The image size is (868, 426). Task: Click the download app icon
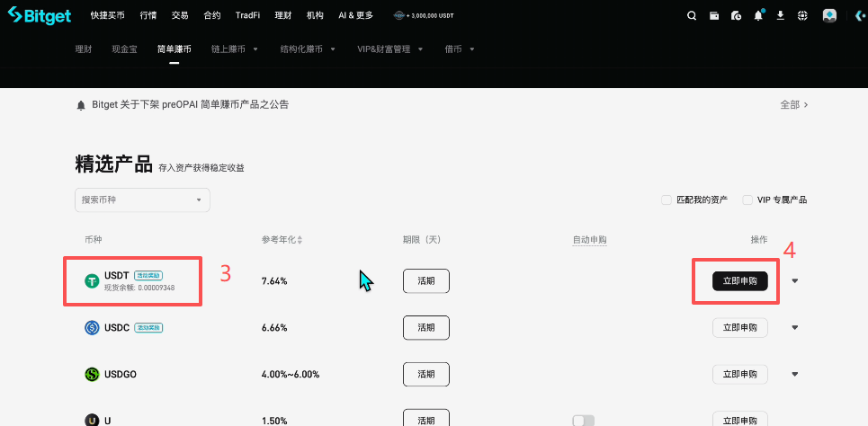point(781,15)
